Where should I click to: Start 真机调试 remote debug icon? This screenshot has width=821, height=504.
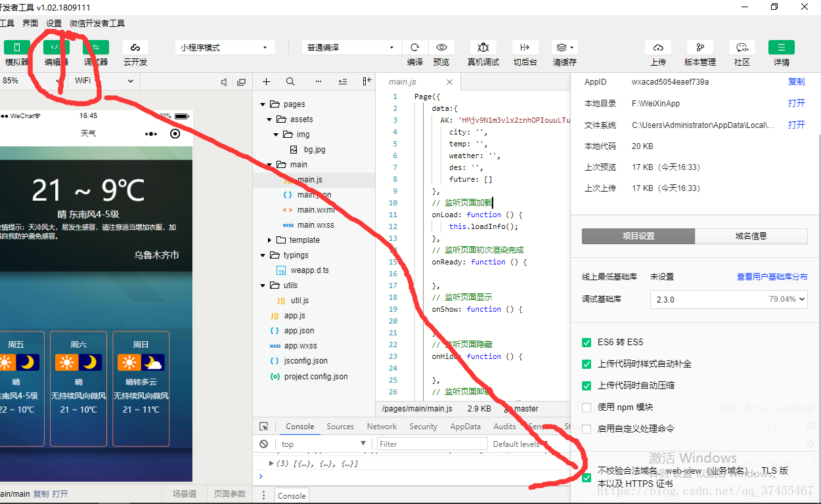pyautogui.click(x=483, y=47)
